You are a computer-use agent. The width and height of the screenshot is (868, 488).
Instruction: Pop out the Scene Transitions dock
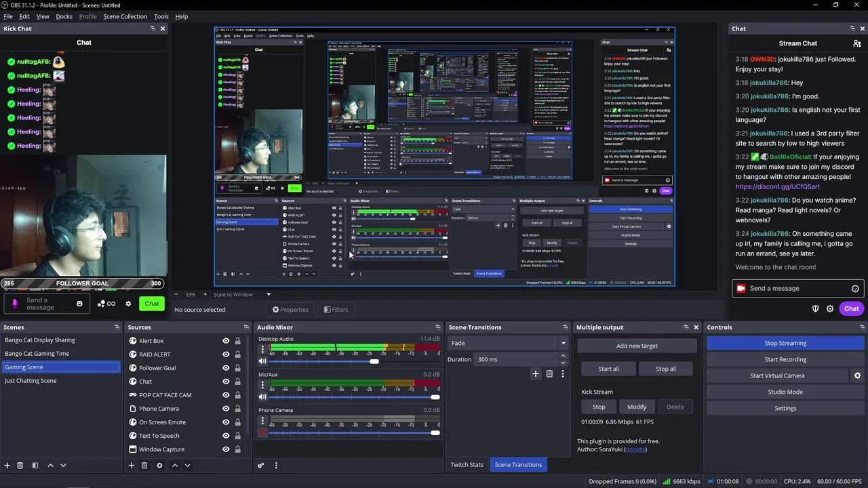point(565,327)
